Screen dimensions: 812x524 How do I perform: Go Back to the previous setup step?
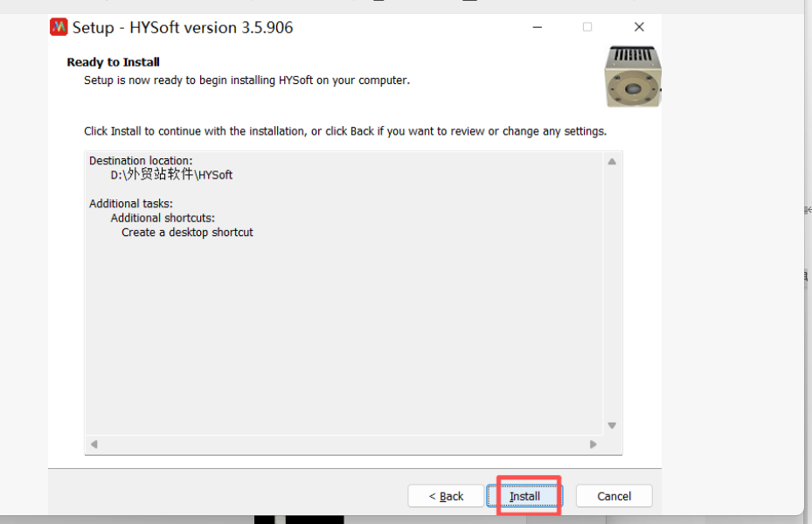tap(446, 496)
